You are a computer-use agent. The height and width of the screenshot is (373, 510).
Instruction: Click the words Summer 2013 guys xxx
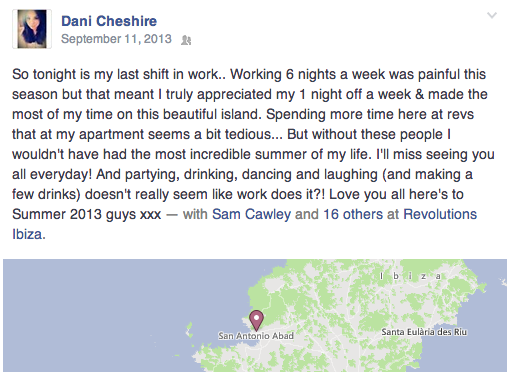click(87, 214)
